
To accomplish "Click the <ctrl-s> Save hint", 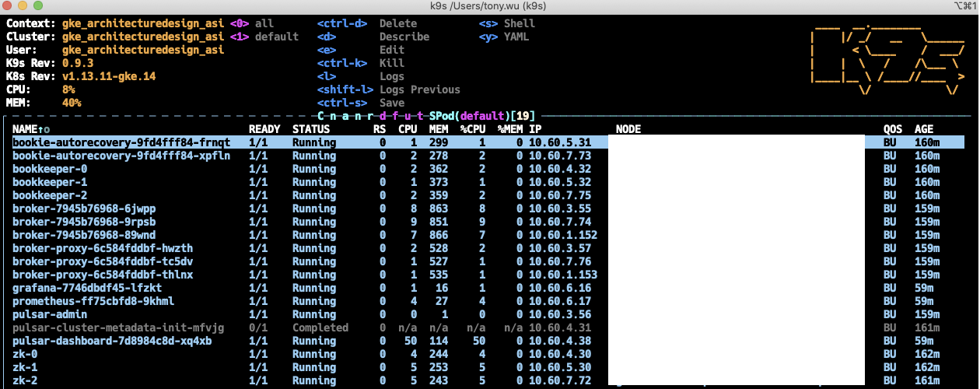I will (361, 103).
